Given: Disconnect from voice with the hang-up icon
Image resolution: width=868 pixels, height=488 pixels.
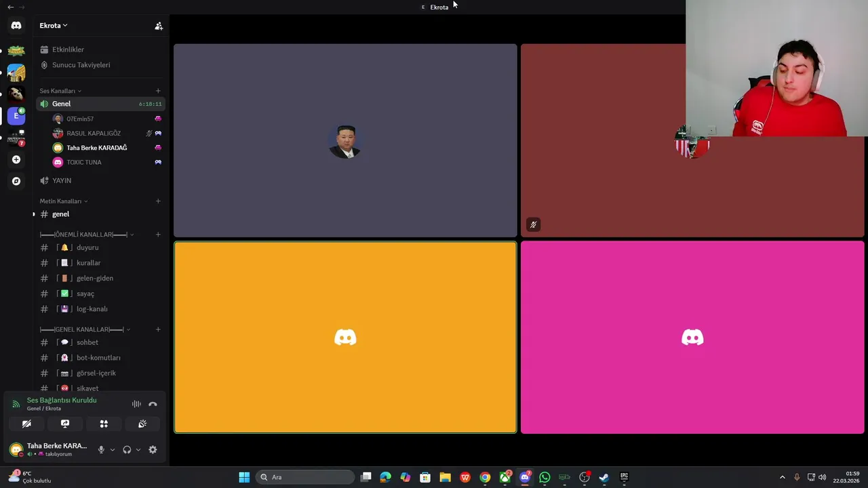Looking at the screenshot, I should 153,404.
